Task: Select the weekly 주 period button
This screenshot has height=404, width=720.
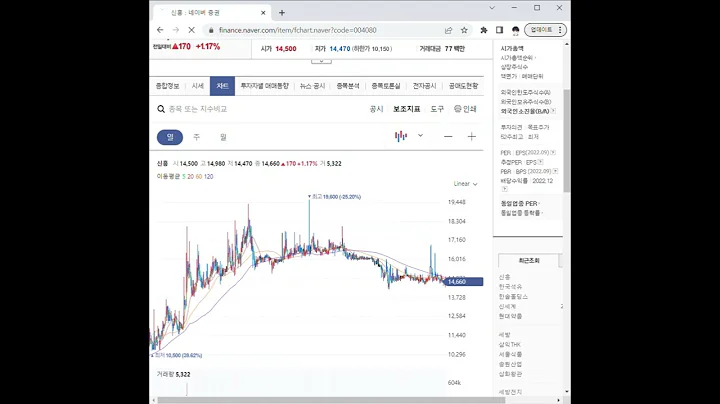Action: 197,137
